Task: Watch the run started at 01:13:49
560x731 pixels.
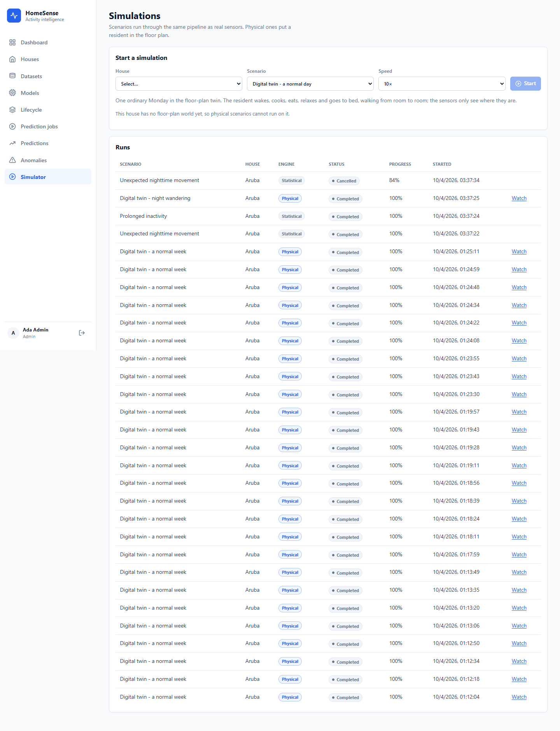Action: point(519,572)
